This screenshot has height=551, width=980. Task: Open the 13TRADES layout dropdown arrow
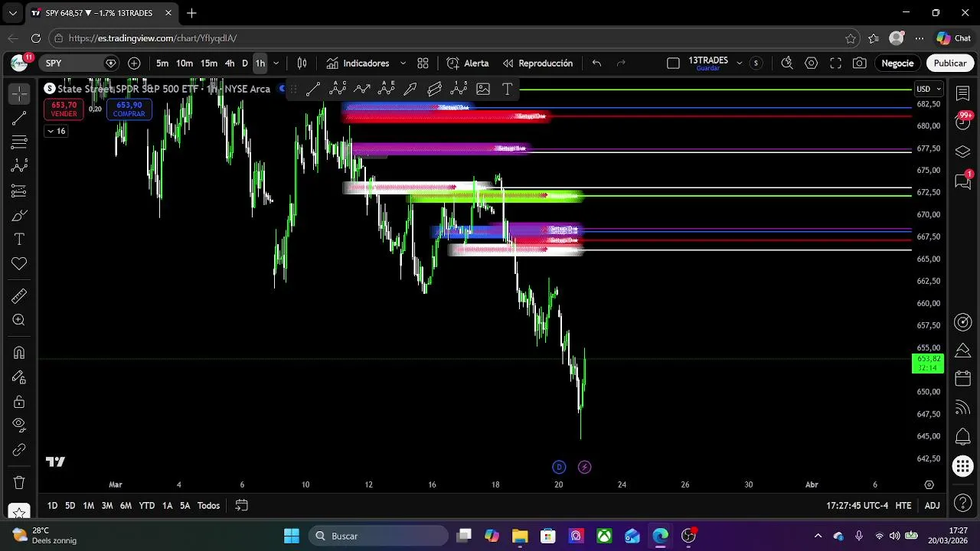pyautogui.click(x=739, y=64)
